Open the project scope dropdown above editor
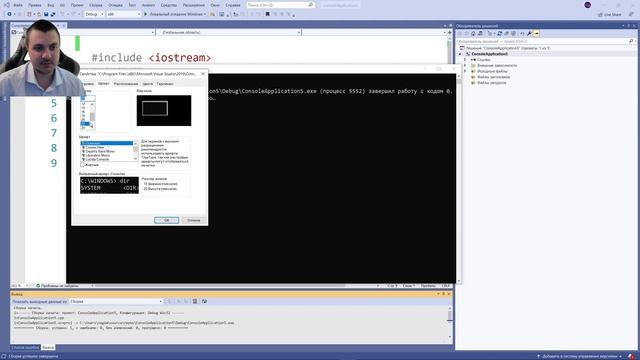Screen dimensions: 640x360 point(83,32)
